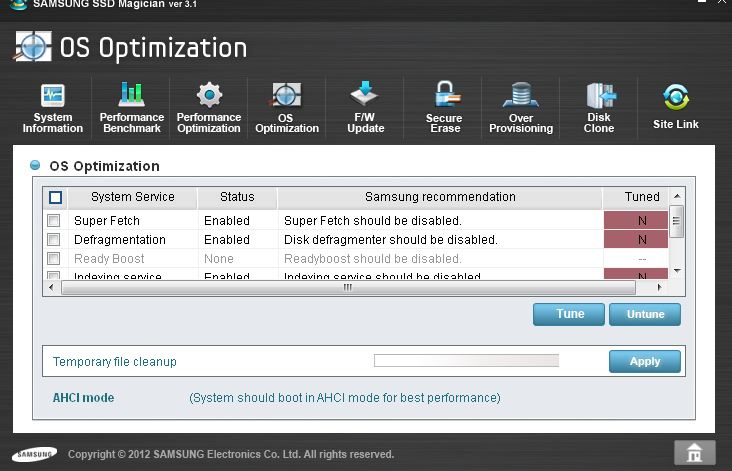Click Super Fetch red N tuned cell
This screenshot has width=732, height=471.
coord(636,220)
